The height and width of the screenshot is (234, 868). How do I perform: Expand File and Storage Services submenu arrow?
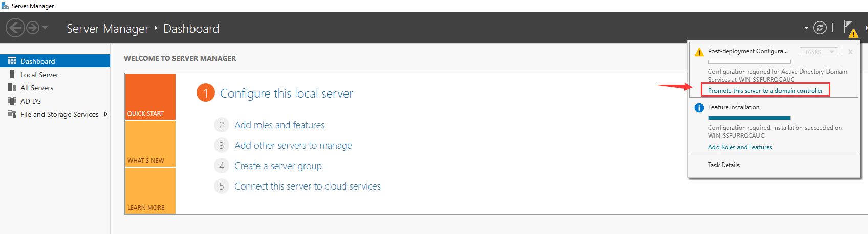106,114
